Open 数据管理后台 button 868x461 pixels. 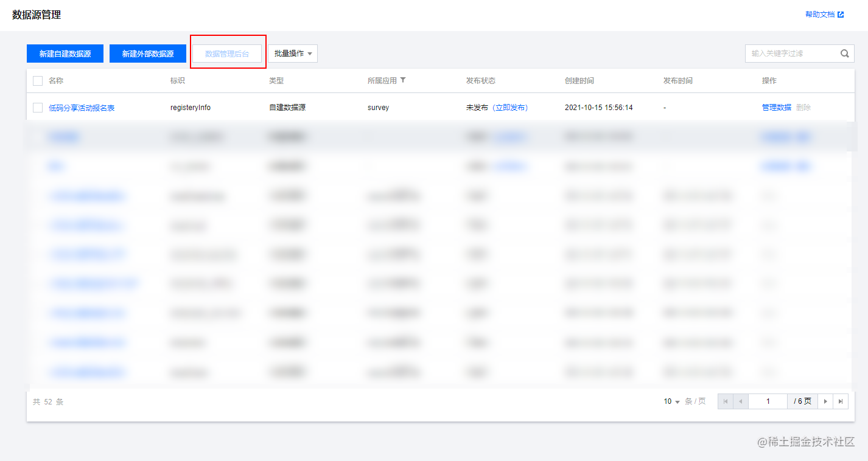pos(227,54)
